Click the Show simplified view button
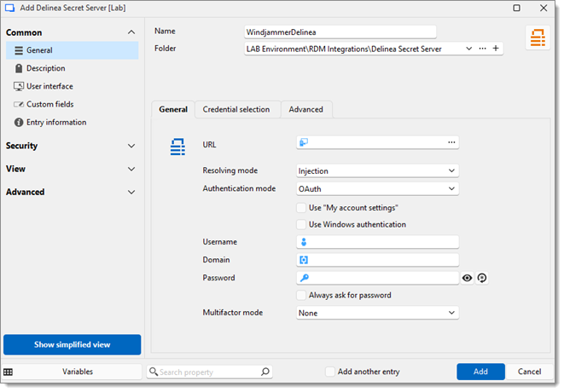Screen dimensions: 564x392 tap(72, 344)
